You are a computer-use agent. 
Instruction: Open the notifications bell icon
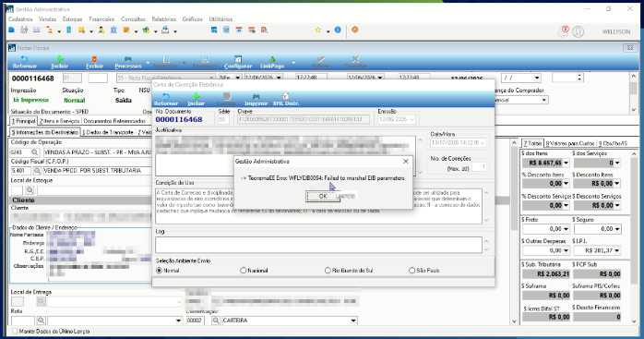point(563,31)
